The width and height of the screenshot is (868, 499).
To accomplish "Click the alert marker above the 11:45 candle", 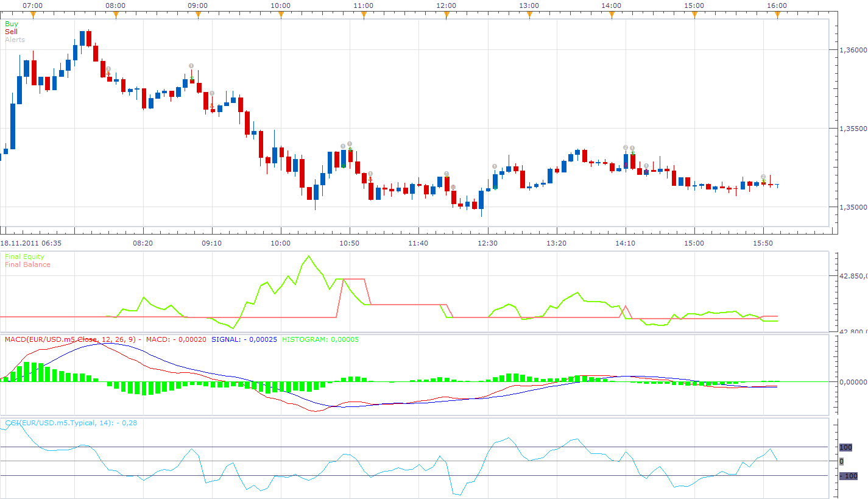I will point(446,174).
